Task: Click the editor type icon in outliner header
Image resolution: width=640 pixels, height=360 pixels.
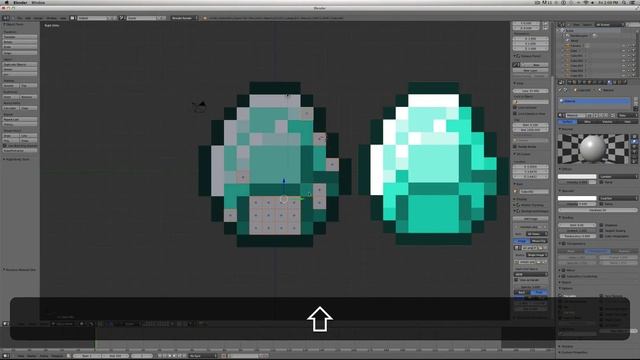Action: coord(562,24)
